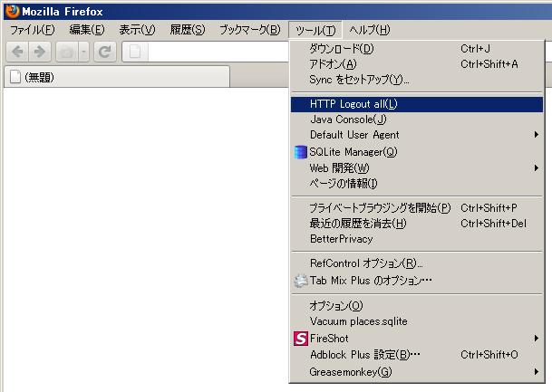552x392 pixels.
Task: Click the Forward navigation arrow button
Action: [38, 52]
